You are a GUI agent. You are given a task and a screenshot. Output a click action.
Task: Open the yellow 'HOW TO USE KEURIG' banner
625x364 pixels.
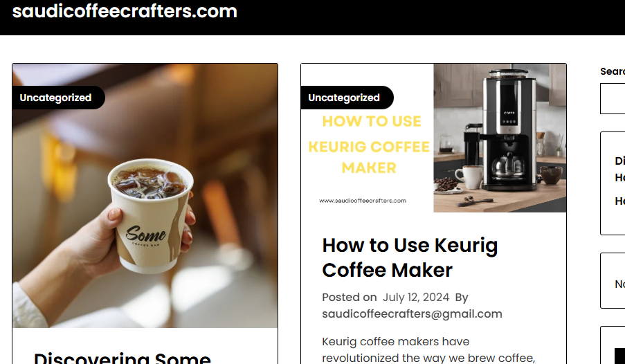point(369,145)
